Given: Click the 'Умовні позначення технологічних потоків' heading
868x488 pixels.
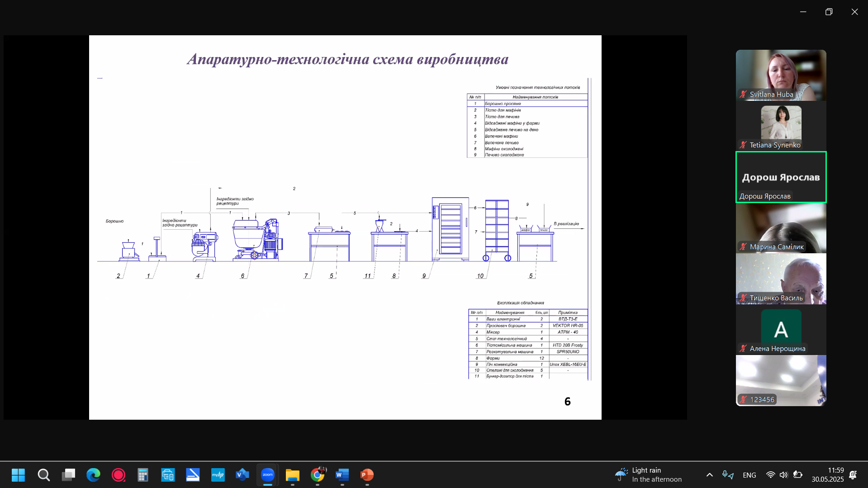Looking at the screenshot, I should tap(538, 87).
